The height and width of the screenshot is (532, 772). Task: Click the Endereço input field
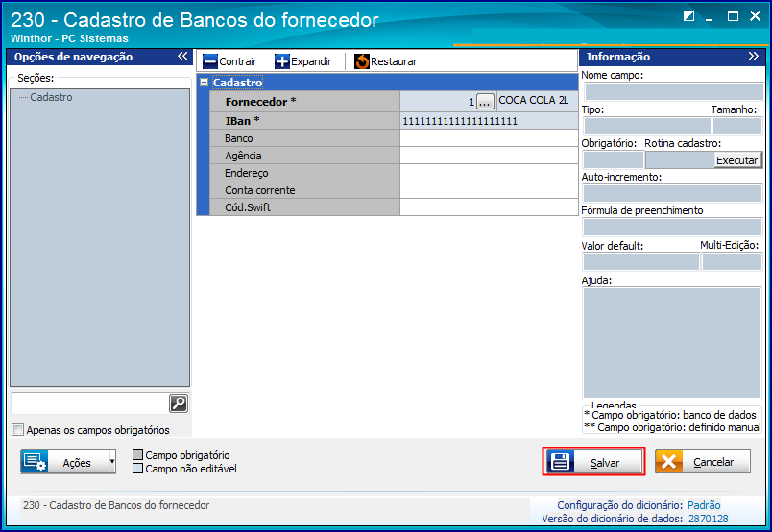(x=489, y=173)
